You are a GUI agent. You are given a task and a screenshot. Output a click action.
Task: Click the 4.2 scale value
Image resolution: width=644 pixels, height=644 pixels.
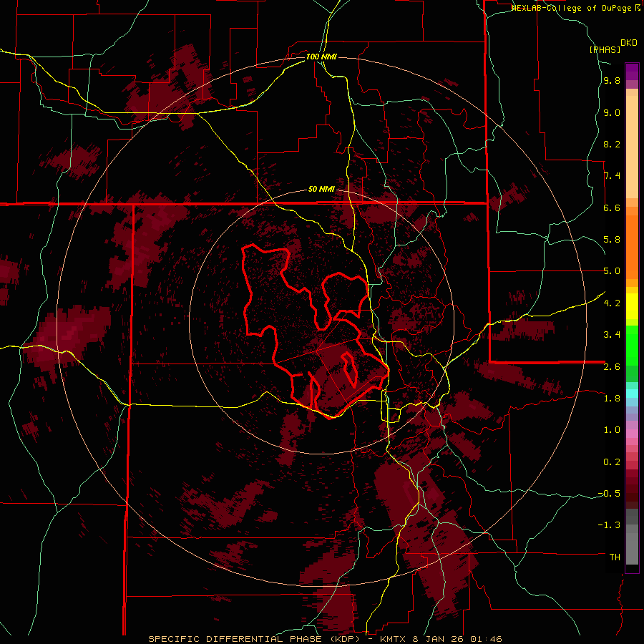pyautogui.click(x=612, y=303)
